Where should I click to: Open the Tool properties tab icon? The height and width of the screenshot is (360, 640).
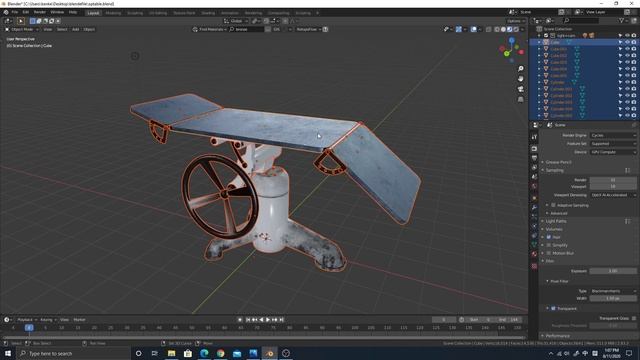click(534, 137)
